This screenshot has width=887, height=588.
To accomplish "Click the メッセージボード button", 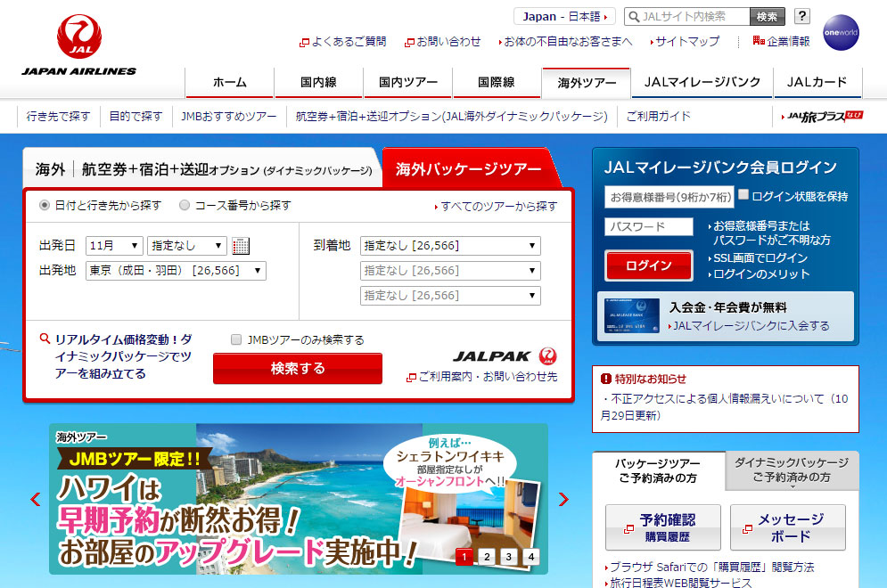I will 788,527.
